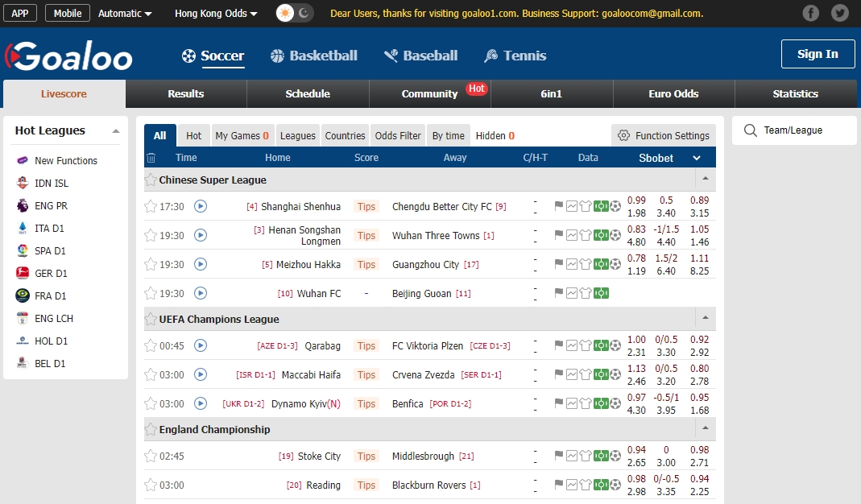Open green pitch icon for Wuhan FC match
Image resolution: width=861 pixels, height=504 pixels.
602,293
